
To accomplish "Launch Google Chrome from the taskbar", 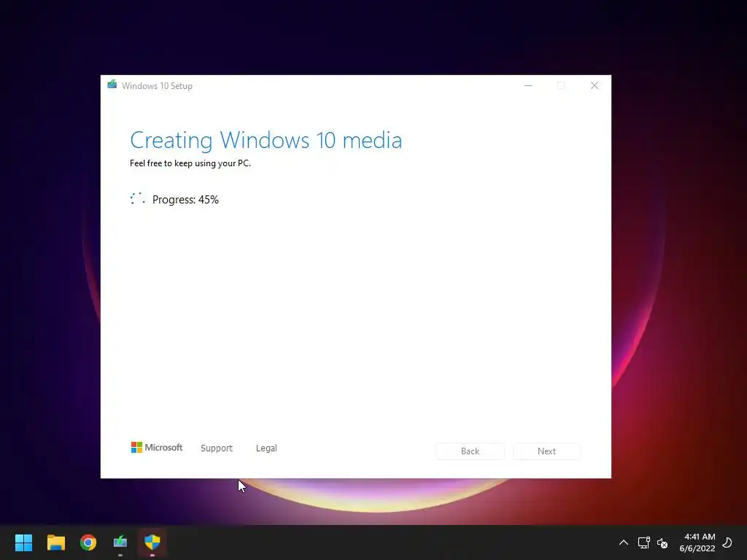I will click(88, 542).
